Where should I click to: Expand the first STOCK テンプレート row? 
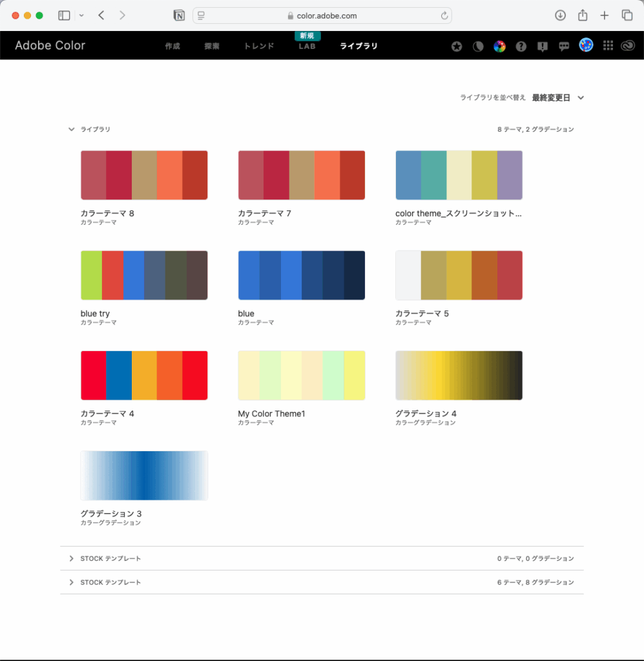pyautogui.click(x=322, y=558)
